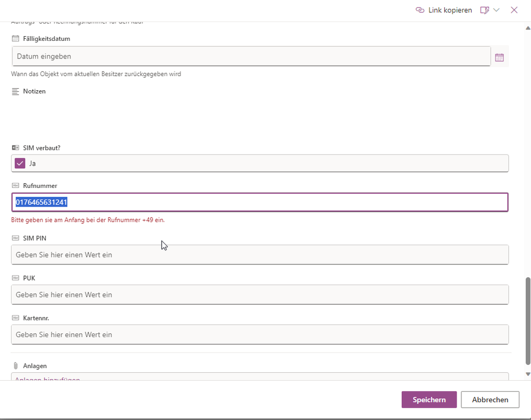Click the Abc icon beside PUK

click(x=14, y=278)
